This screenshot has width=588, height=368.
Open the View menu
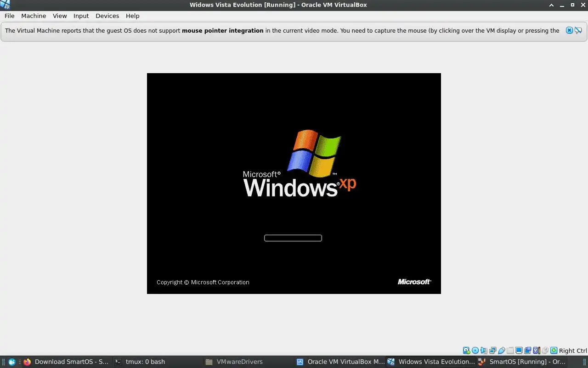pyautogui.click(x=60, y=16)
